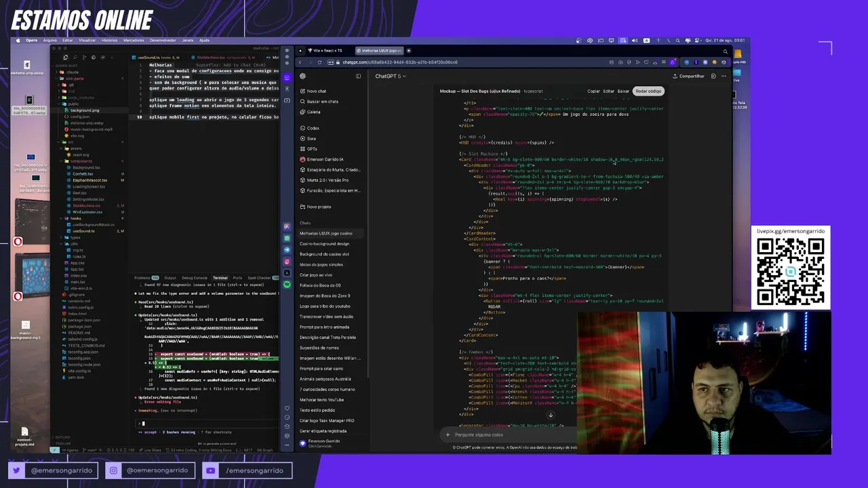The image size is (868, 488).
Task: Jump to the bottom of the ChatGPT chat
Action: click(x=551, y=415)
